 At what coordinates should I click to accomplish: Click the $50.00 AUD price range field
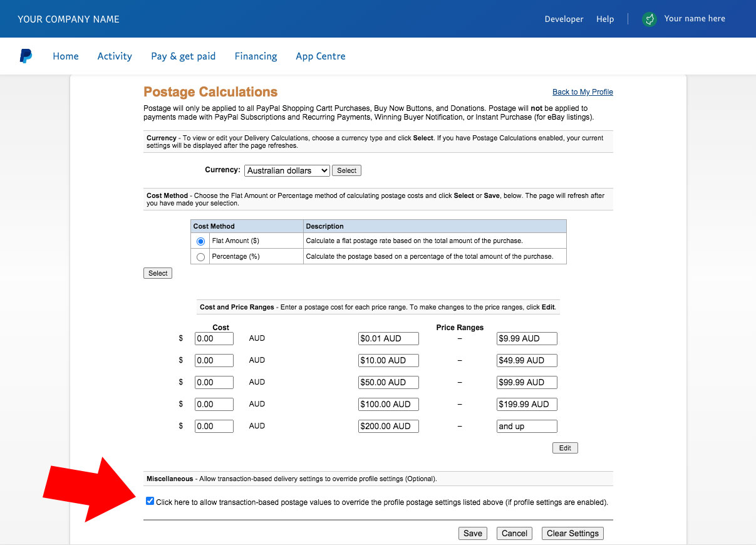point(388,382)
